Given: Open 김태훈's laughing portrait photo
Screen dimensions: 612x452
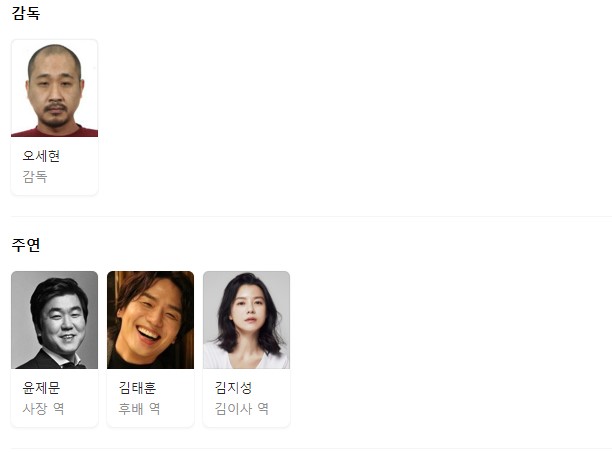Looking at the screenshot, I should pos(150,320).
